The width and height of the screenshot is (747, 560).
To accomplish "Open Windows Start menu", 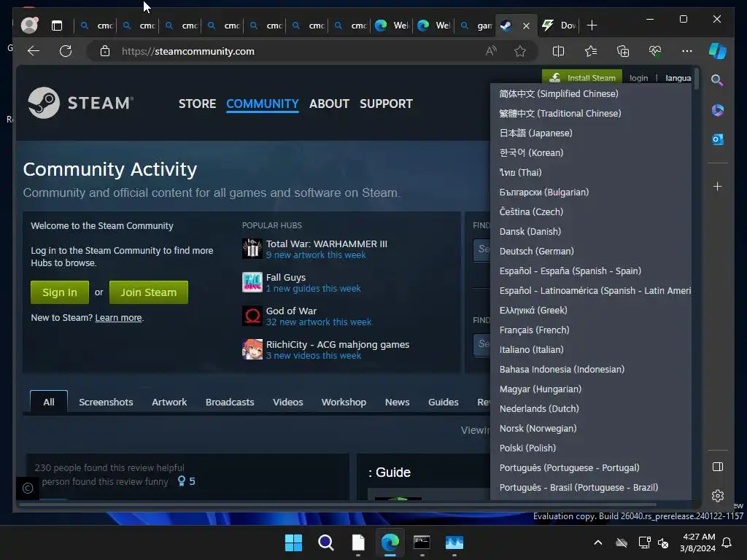I will pos(293,542).
